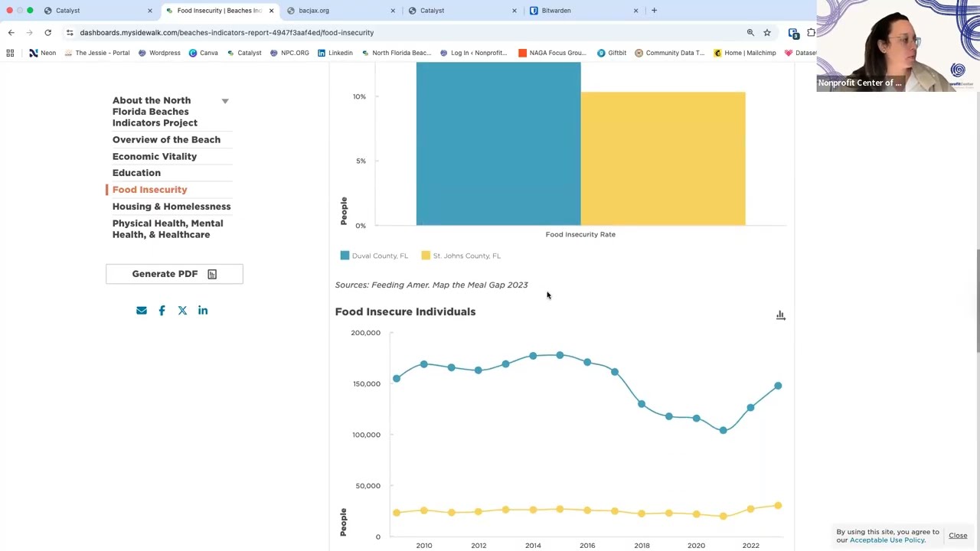980x551 pixels.
Task: Share report on X icon
Action: [x=182, y=311]
